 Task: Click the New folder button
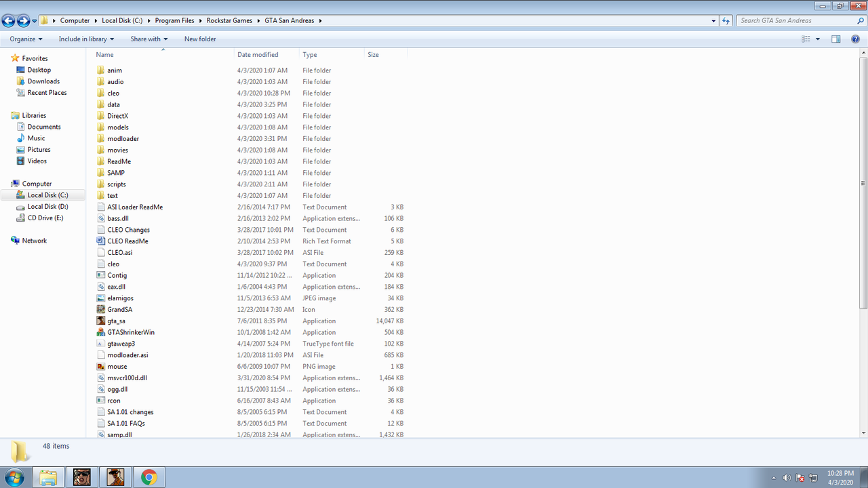pyautogui.click(x=200, y=39)
